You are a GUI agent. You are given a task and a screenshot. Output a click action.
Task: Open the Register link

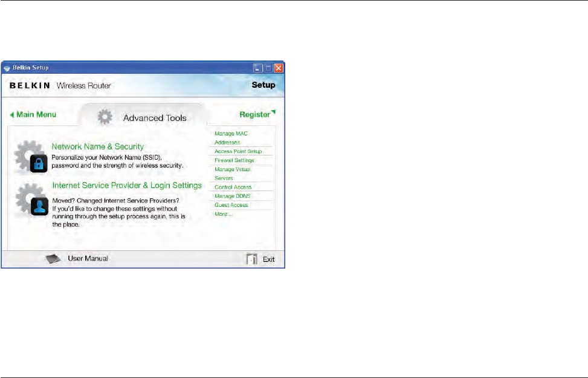click(x=257, y=114)
